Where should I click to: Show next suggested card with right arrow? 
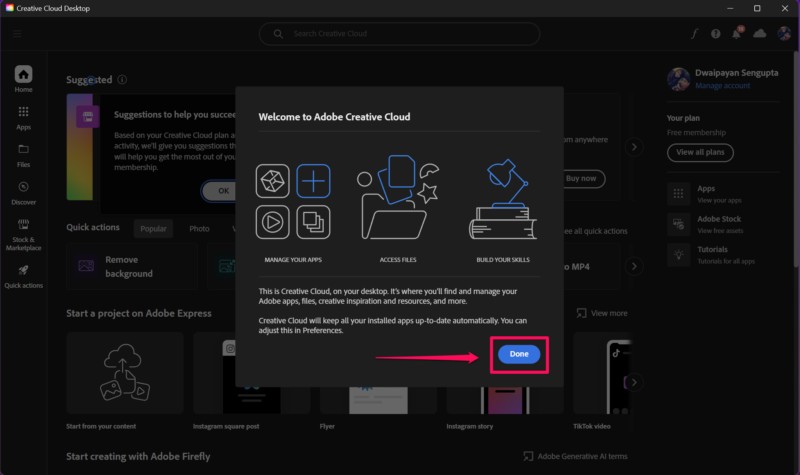(x=633, y=147)
